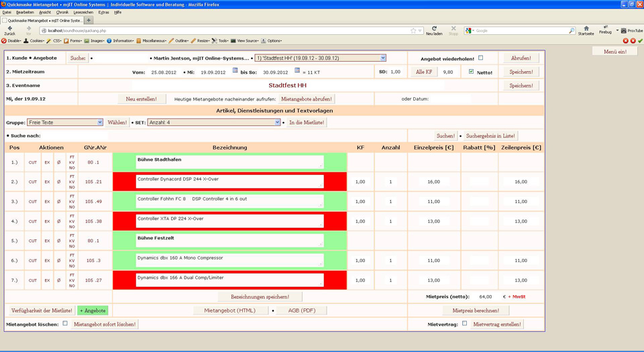Click Verfügbarkeit der Mietliste! button
This screenshot has height=352, width=644.
point(42,310)
